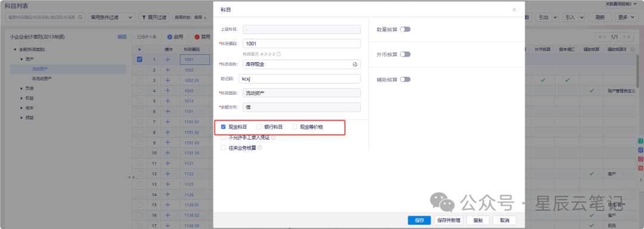This screenshot has height=229, width=644.
Task: Click the blue chat icon on right sidebar
Action: point(640,150)
